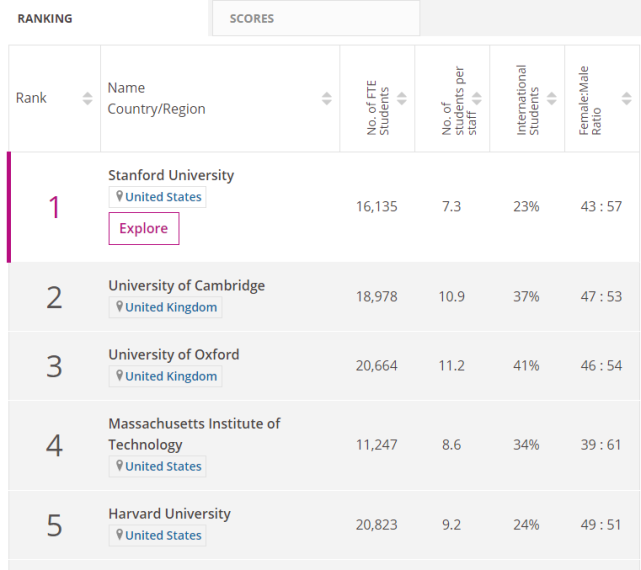The width and height of the screenshot is (641, 570).
Task: Sort by International Students arrows
Action: click(x=551, y=98)
